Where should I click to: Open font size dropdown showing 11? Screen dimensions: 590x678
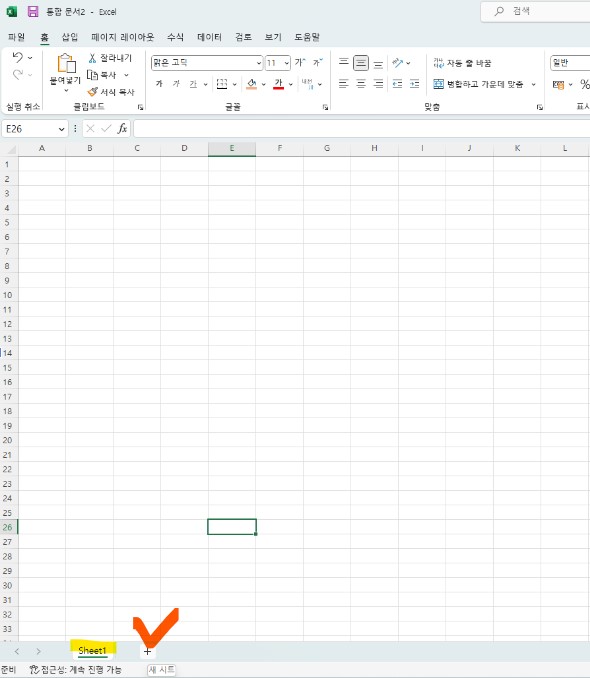[286, 63]
